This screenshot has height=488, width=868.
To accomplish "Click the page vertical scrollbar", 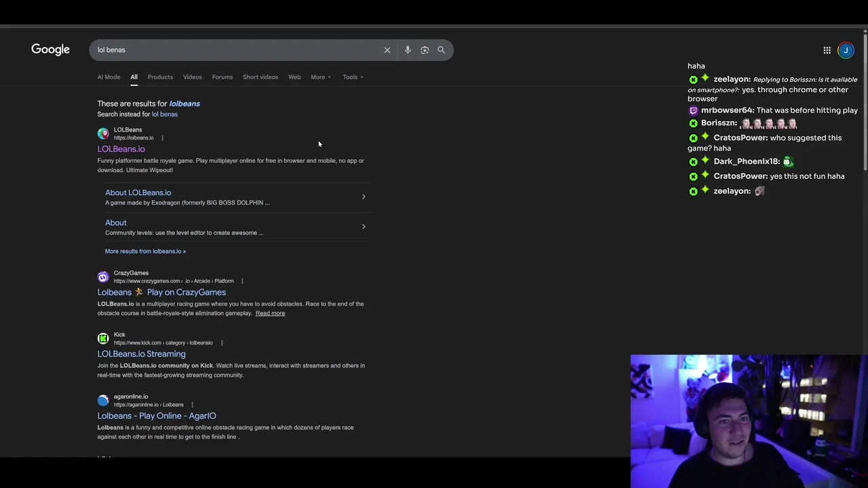I will pos(865,102).
